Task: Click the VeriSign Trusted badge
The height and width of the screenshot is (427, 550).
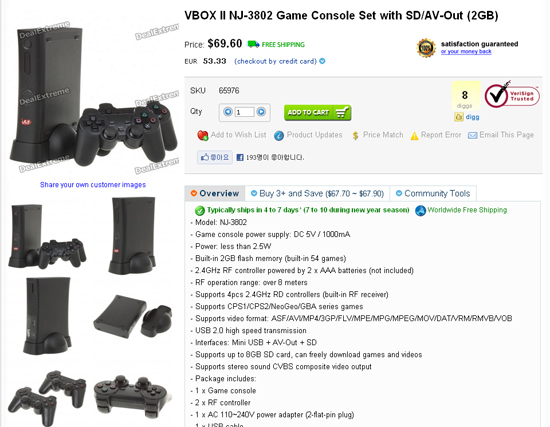Action: click(x=512, y=95)
